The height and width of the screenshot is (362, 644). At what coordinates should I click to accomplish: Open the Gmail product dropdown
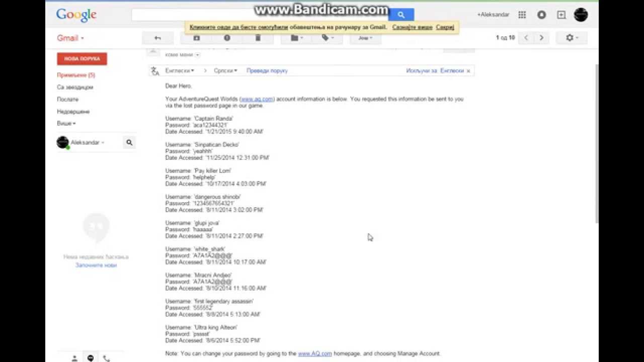click(x=70, y=38)
